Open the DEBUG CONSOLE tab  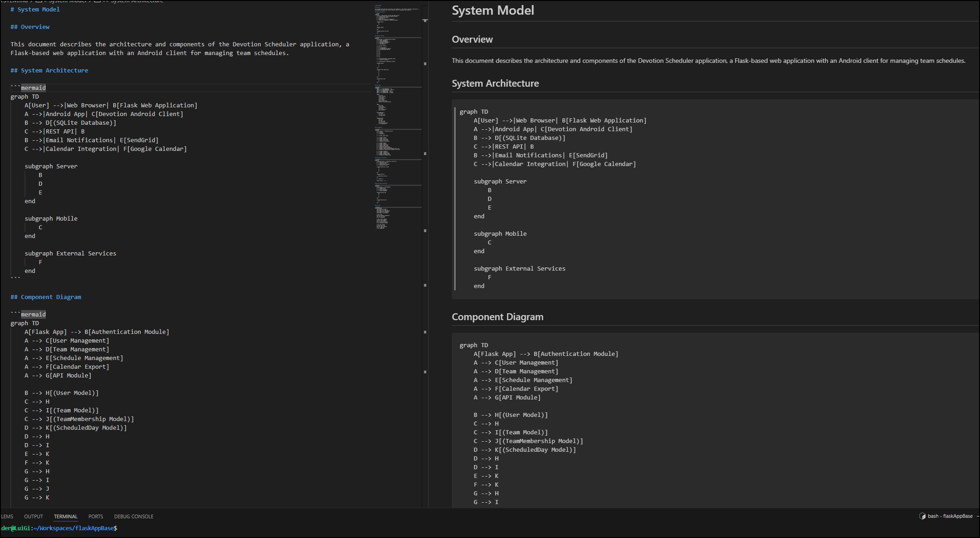(134, 516)
